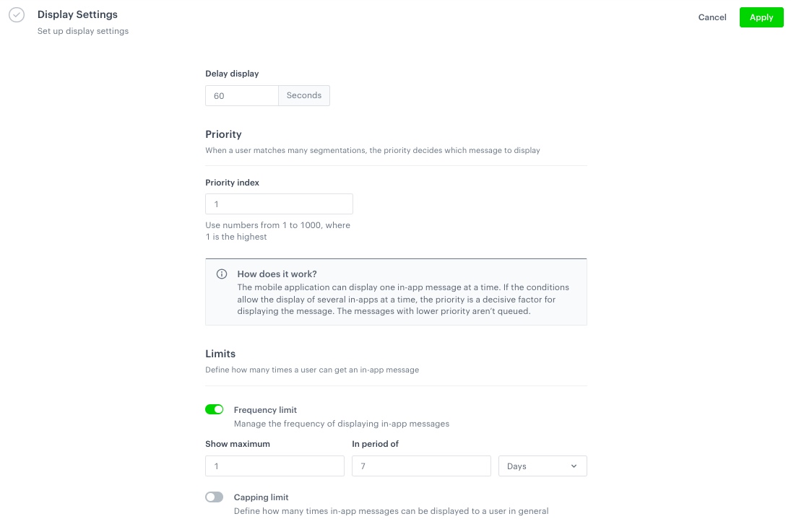Click the Limits section heading

[220, 354]
